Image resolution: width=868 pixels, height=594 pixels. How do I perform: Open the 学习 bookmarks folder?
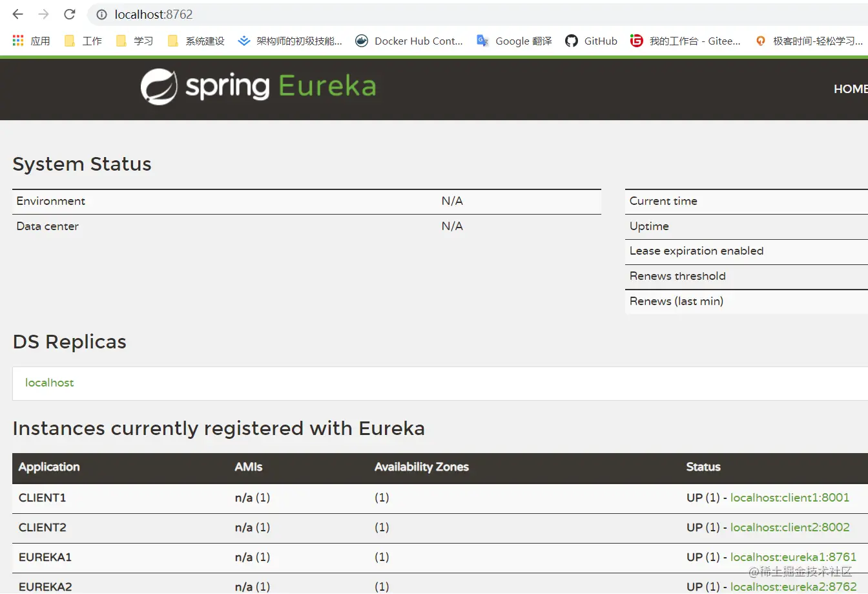(134, 41)
